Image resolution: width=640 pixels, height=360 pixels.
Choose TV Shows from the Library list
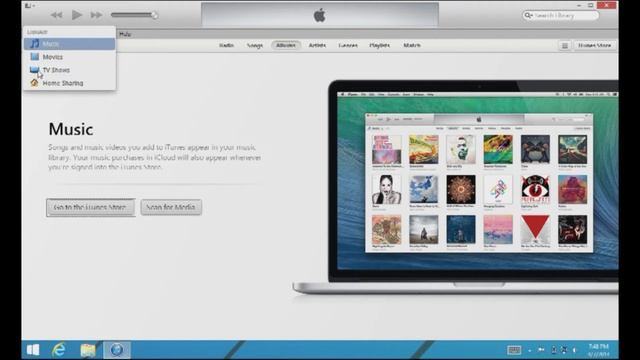click(69, 70)
